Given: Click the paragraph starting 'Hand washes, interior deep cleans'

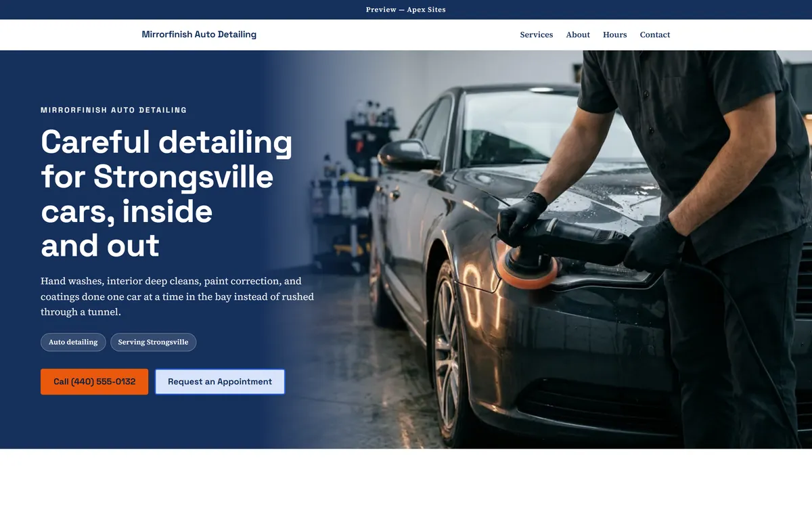Looking at the screenshot, I should click(x=177, y=296).
